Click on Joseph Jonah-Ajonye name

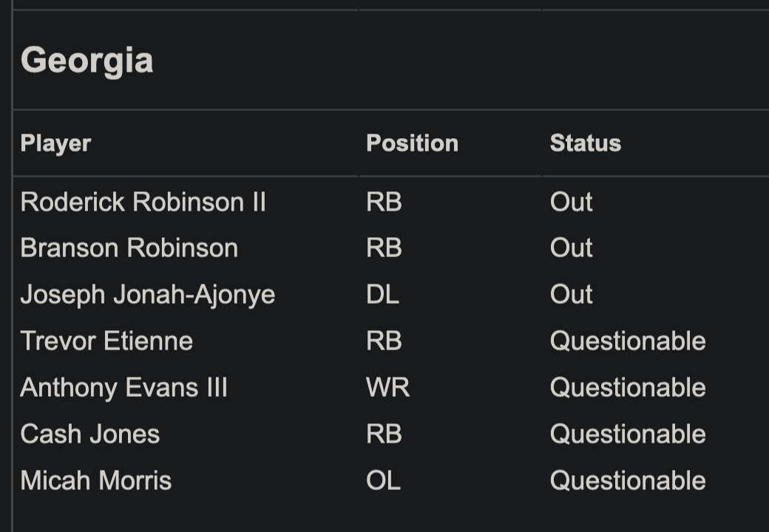[x=147, y=294]
